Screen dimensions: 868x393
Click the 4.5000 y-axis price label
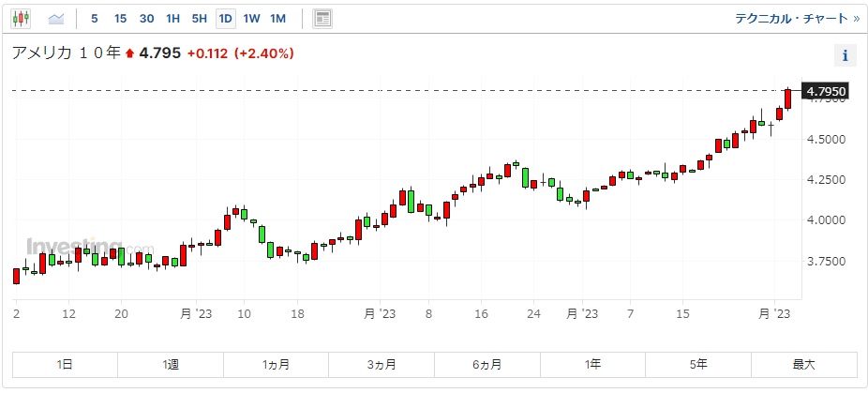(826, 139)
